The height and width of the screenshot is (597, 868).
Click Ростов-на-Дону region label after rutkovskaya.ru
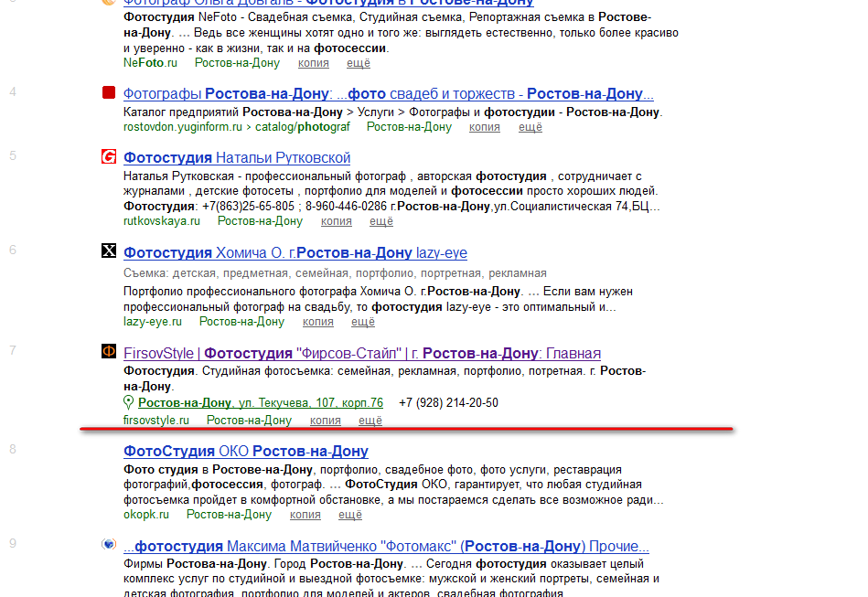[260, 221]
